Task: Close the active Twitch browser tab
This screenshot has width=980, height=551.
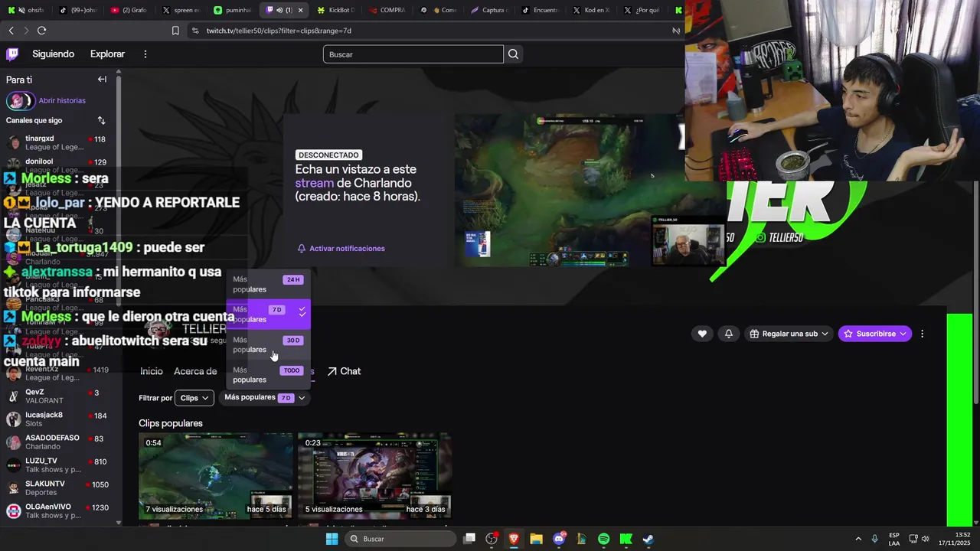Action: click(x=301, y=10)
